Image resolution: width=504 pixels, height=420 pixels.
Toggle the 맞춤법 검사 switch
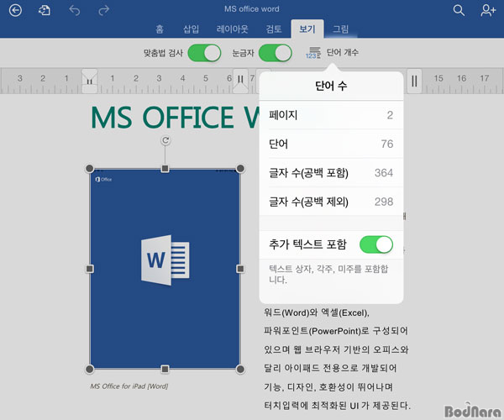(x=204, y=53)
